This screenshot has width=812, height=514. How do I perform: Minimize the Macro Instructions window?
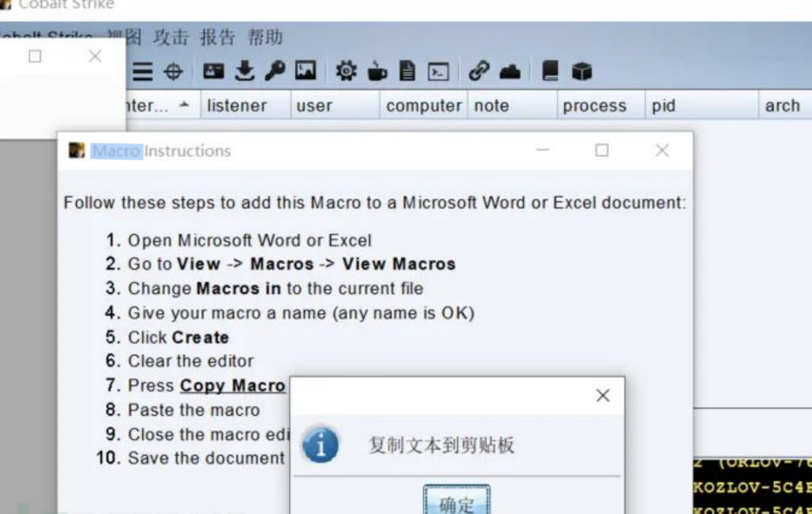(543, 150)
